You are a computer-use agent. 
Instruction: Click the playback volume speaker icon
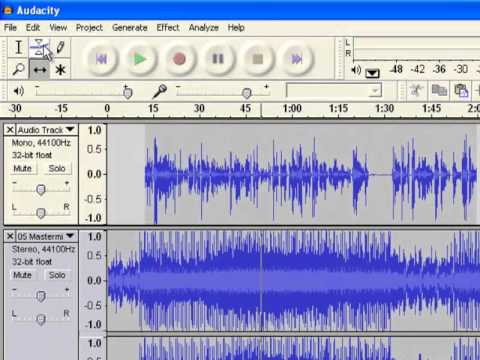tap(19, 91)
